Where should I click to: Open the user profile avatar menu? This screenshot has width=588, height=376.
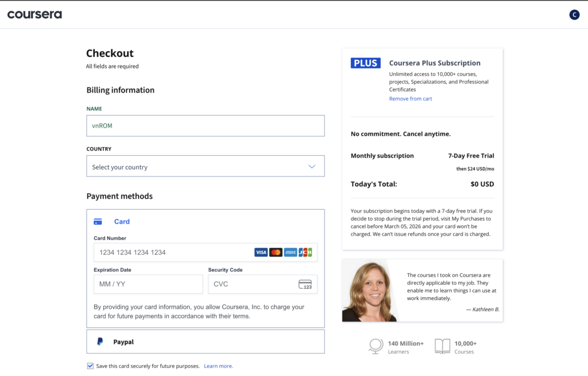[574, 15]
